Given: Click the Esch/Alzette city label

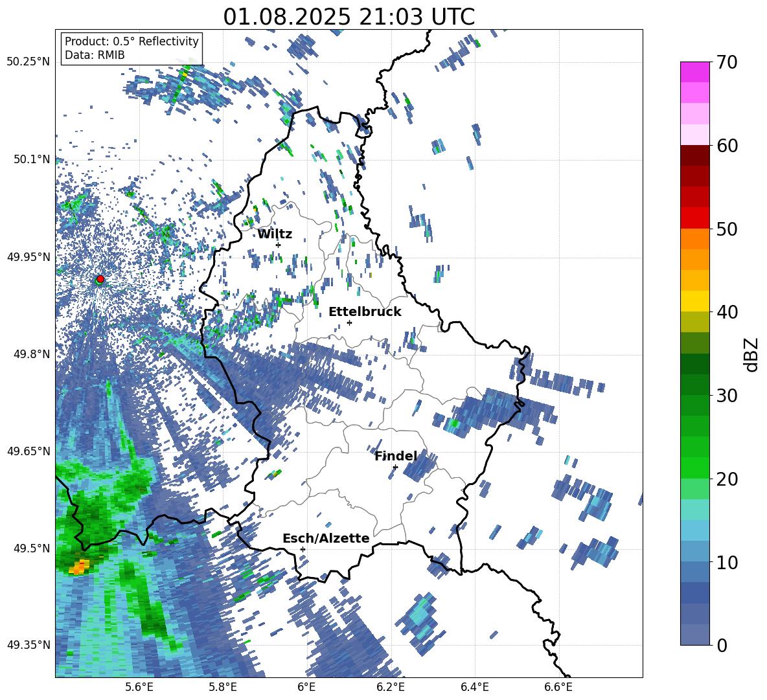Looking at the screenshot, I should [x=326, y=538].
